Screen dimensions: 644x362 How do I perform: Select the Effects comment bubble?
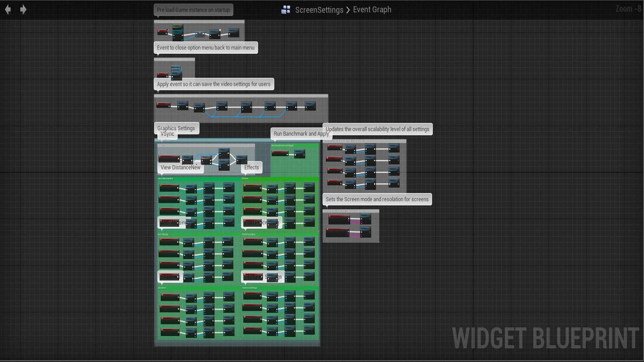tap(252, 168)
